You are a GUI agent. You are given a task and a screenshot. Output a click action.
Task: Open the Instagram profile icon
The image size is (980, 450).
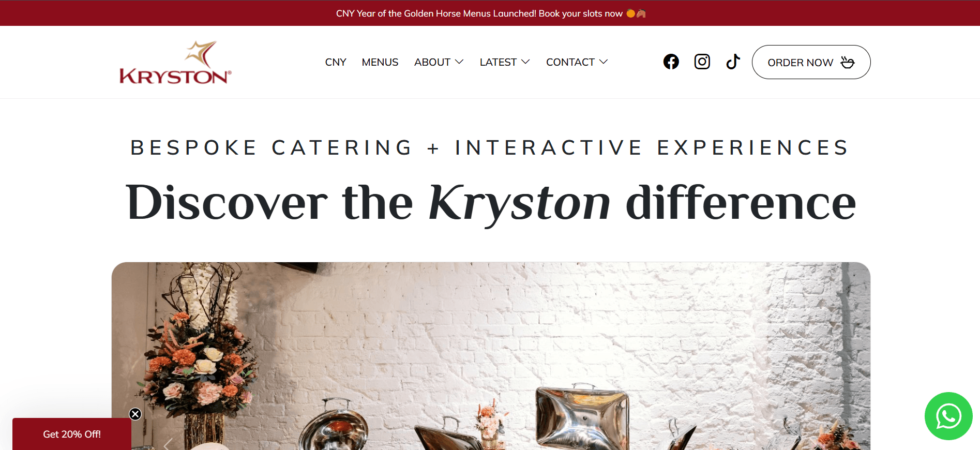pos(702,62)
